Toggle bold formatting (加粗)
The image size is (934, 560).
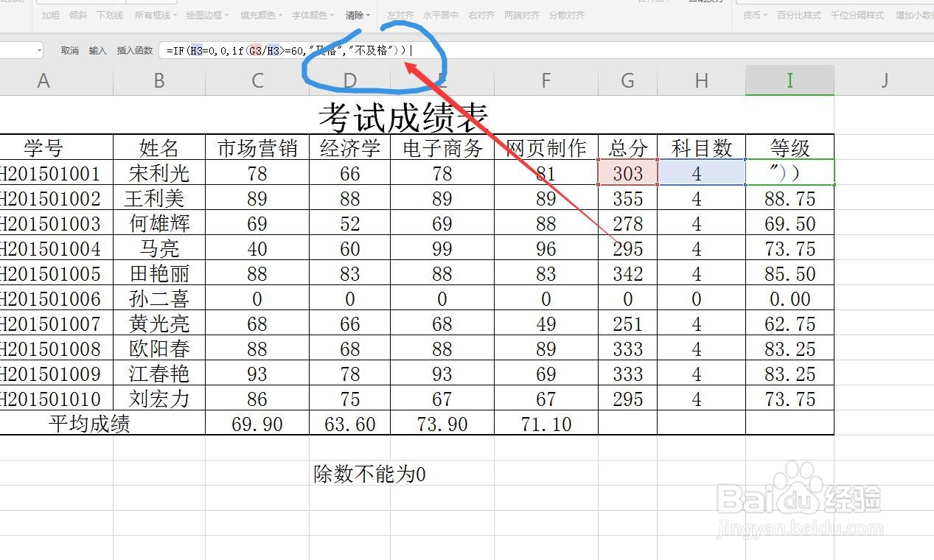(x=49, y=15)
